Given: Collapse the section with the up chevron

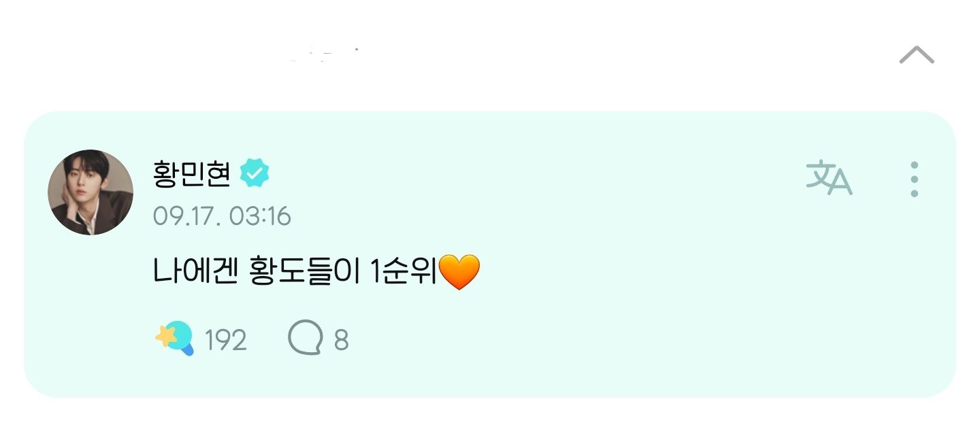Looking at the screenshot, I should point(916,55).
